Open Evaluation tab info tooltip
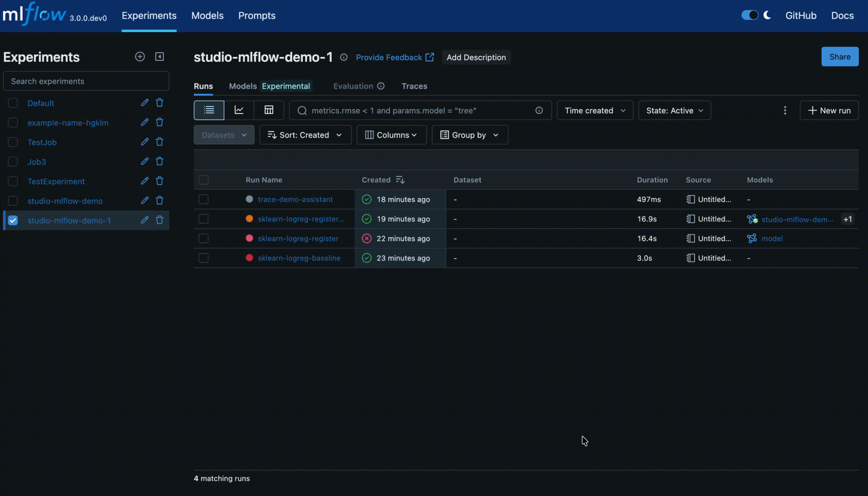868x496 pixels. [x=381, y=86]
